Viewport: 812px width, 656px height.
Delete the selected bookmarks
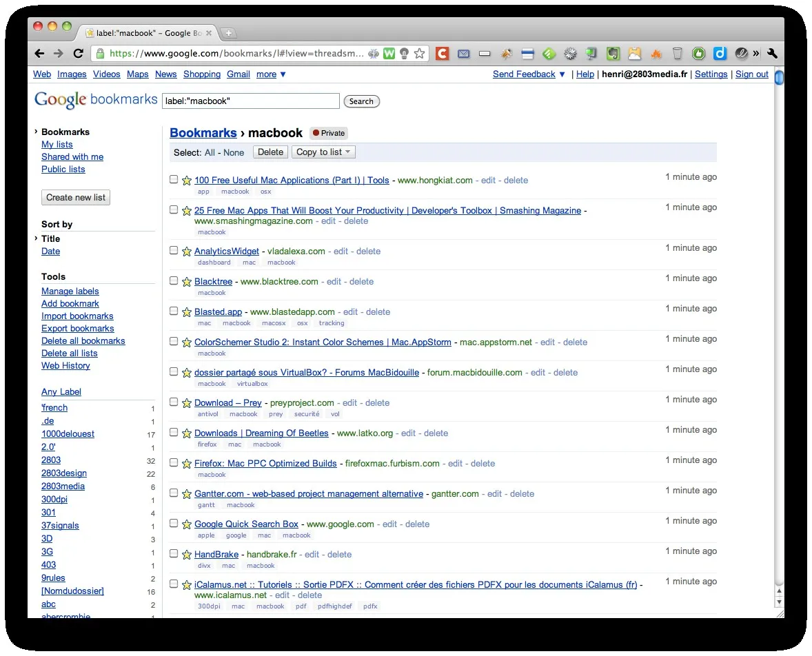(x=270, y=152)
